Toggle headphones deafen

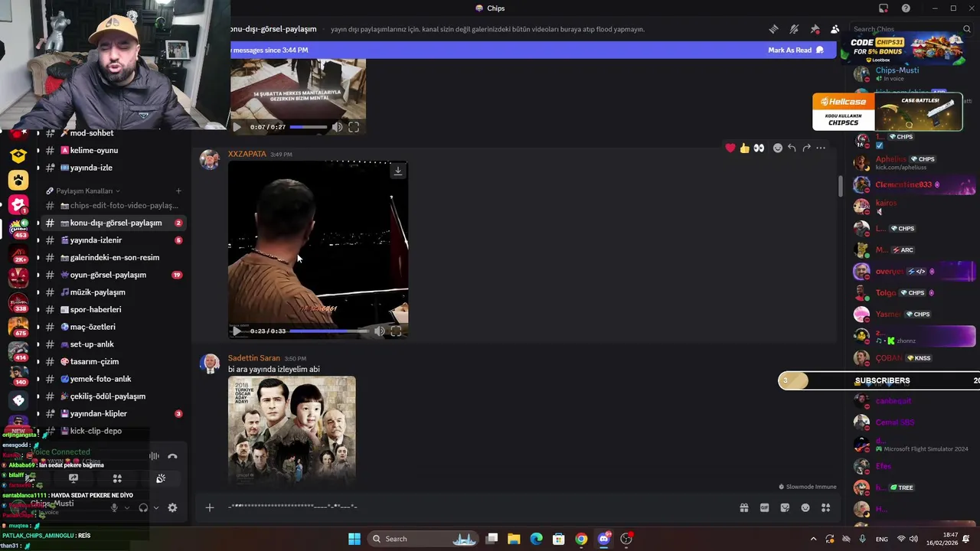[x=143, y=507]
